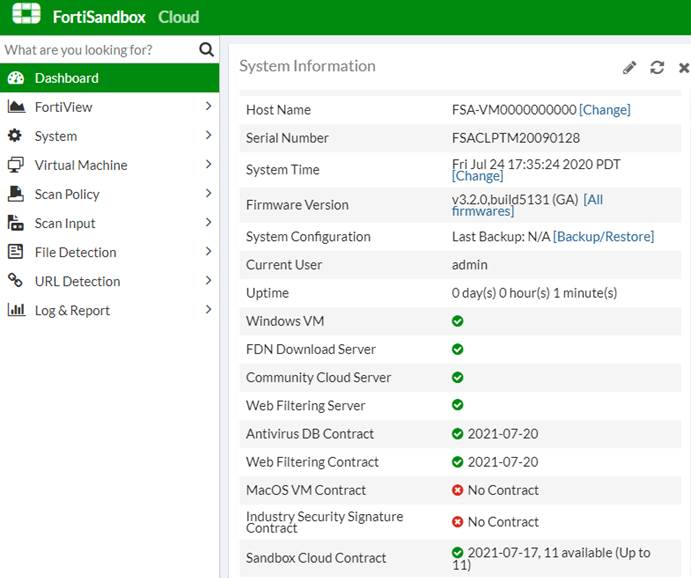Select the Uptime value text
Screen dimensions: 691x578
point(534,293)
